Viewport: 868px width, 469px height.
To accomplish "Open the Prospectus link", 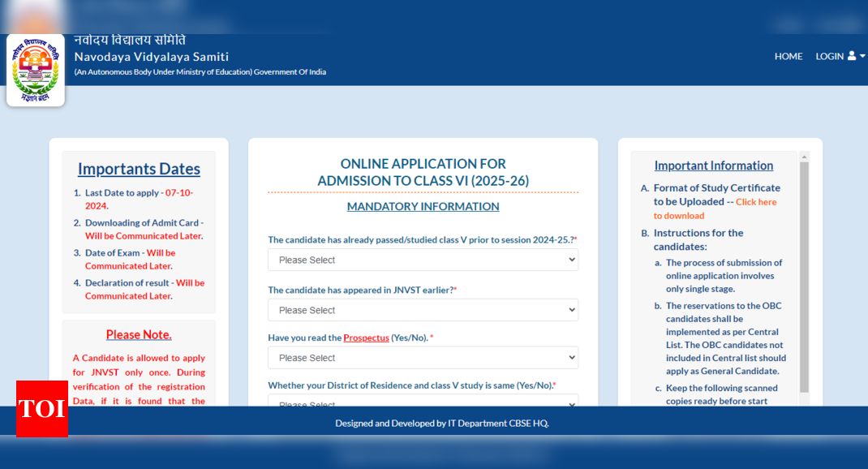I will [366, 338].
